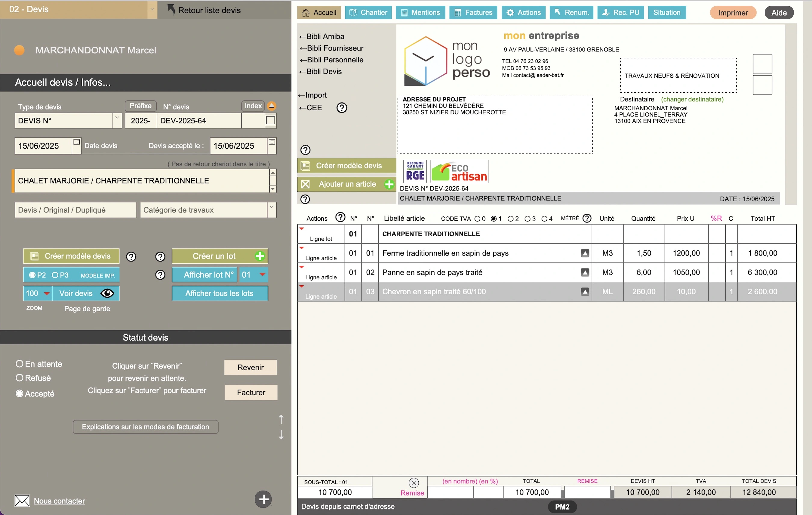Select CODE TVA option 2
This screenshot has height=515, width=812.
(x=511, y=219)
